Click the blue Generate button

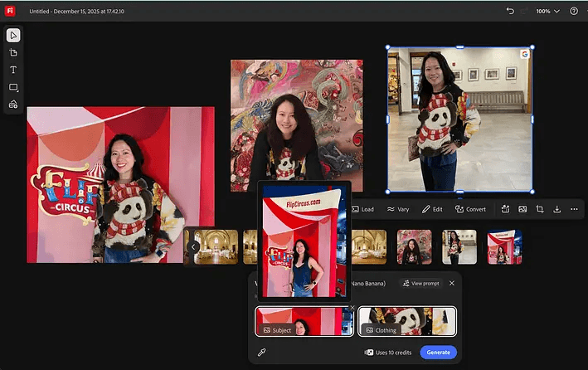[439, 353]
